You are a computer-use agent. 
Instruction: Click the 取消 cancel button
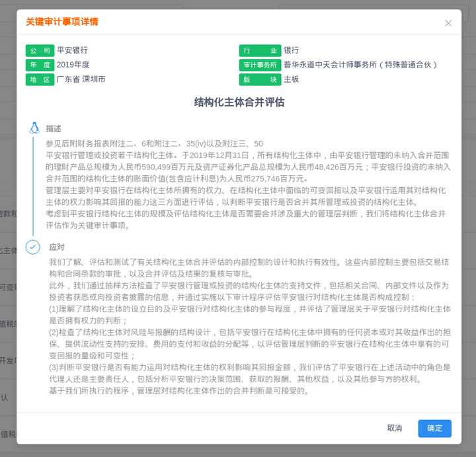coord(394,428)
